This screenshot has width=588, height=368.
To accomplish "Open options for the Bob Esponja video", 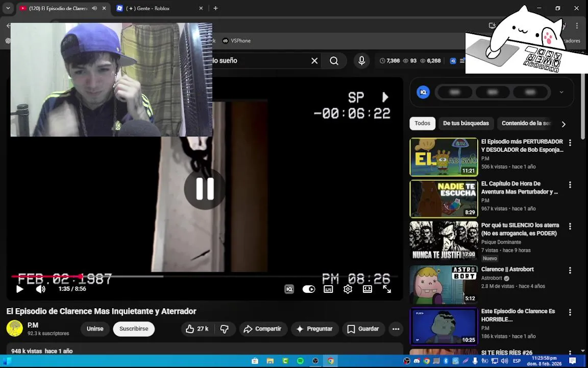I will click(x=570, y=143).
